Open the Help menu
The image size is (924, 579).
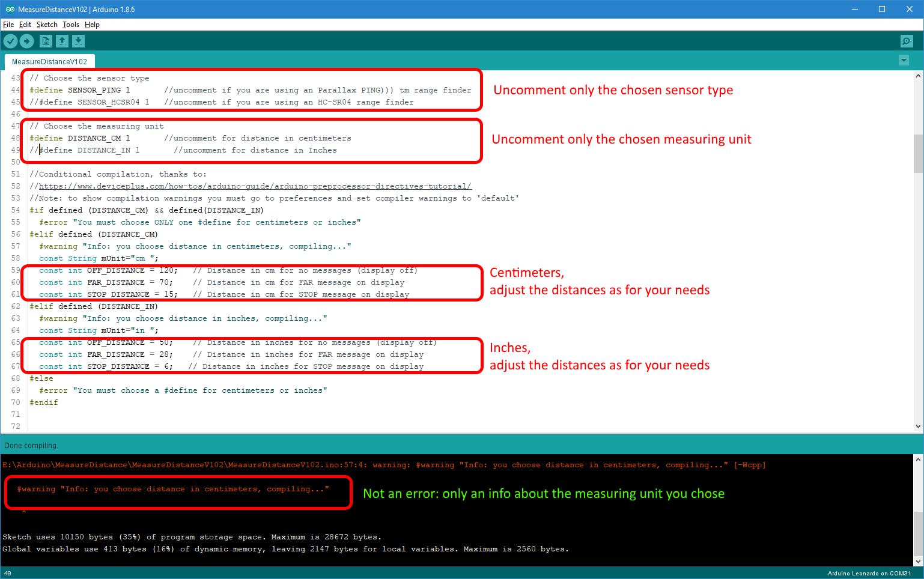pyautogui.click(x=92, y=25)
